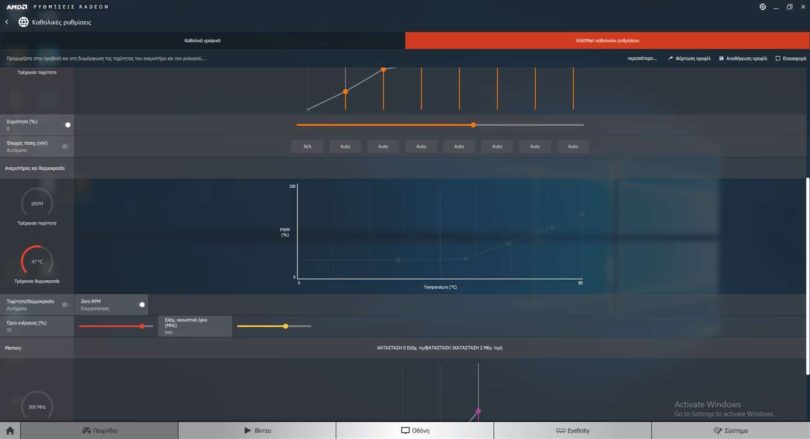The image size is (810, 439).
Task: Click the Memory section header
Action: click(13, 348)
